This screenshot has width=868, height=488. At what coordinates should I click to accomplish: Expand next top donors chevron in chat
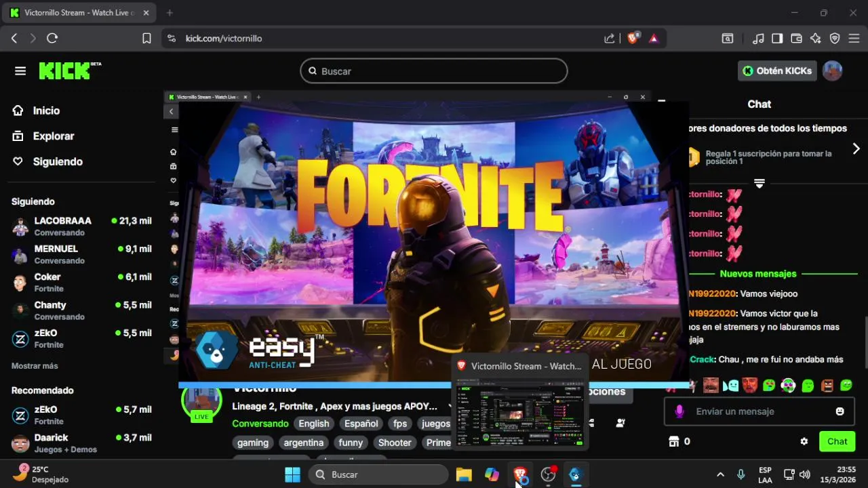coord(856,148)
